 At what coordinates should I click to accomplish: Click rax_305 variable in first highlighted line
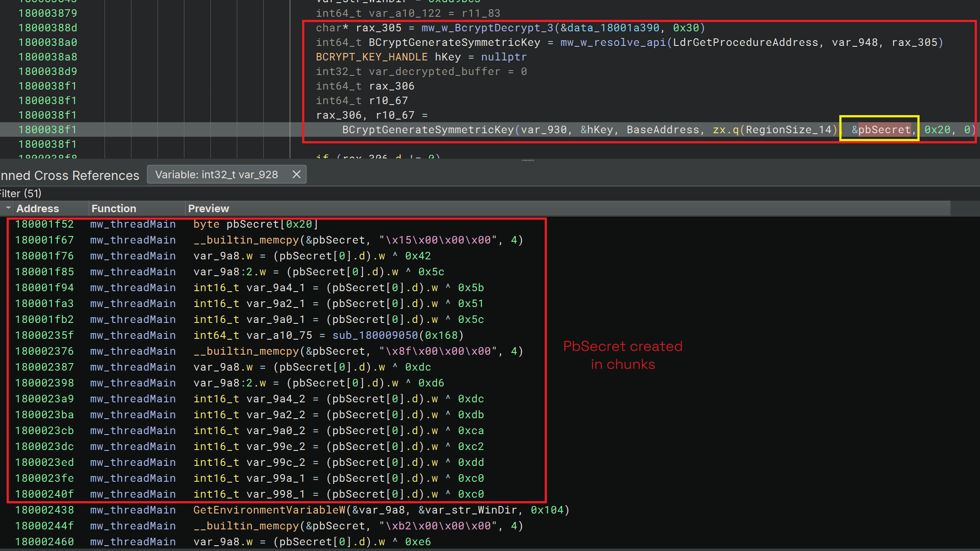(x=378, y=28)
